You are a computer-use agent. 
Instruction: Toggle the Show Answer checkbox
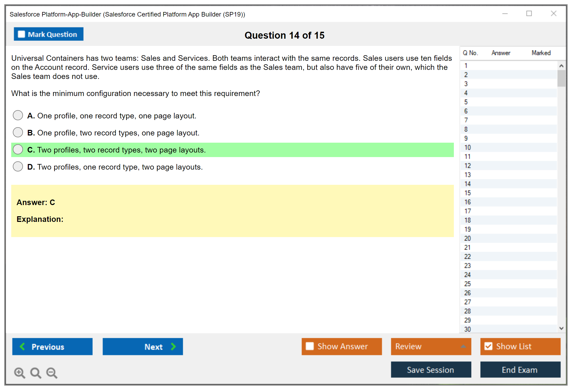(310, 346)
